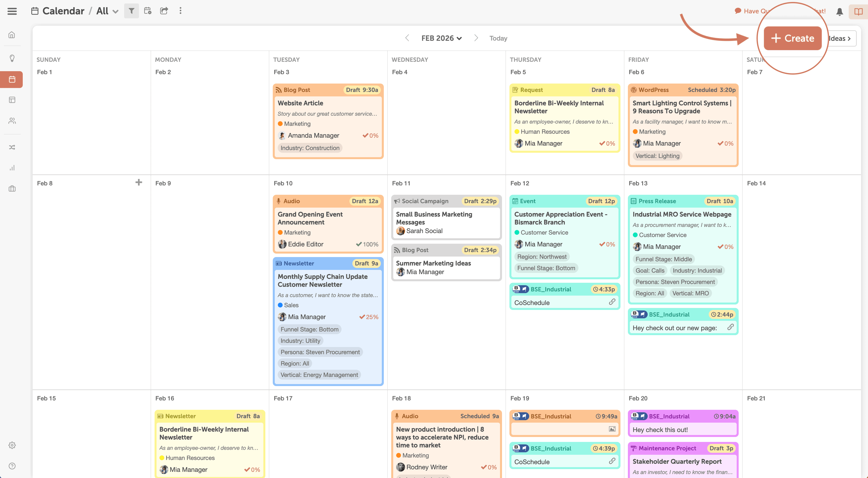Go to next month with the right chevron

coord(476,38)
